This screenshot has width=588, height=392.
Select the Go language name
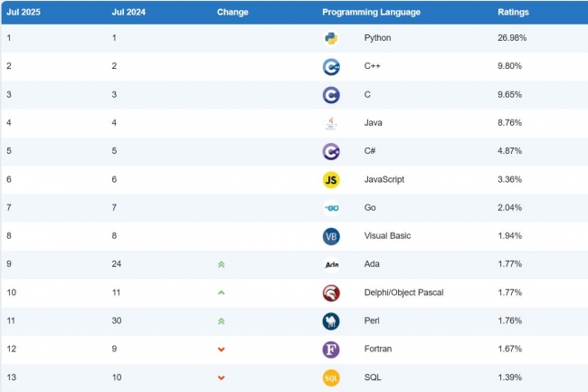370,207
